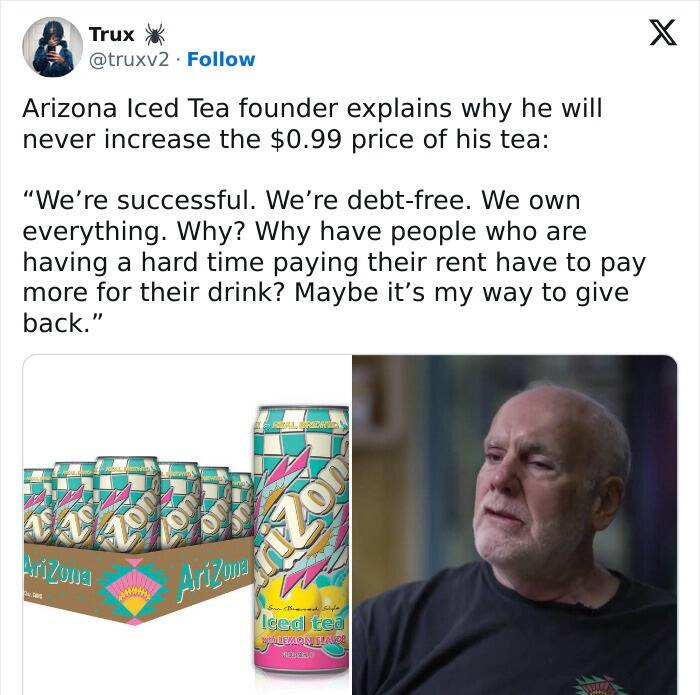Open photo of bearded man in black shirt

515,524
